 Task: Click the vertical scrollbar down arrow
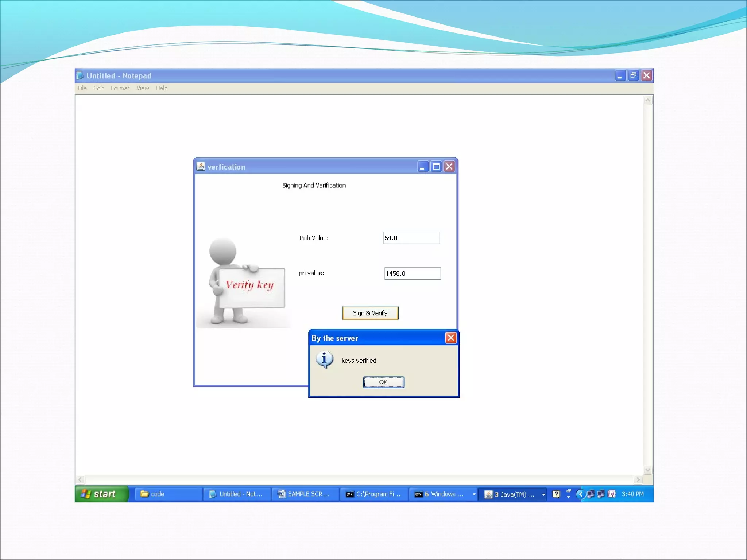tap(647, 470)
